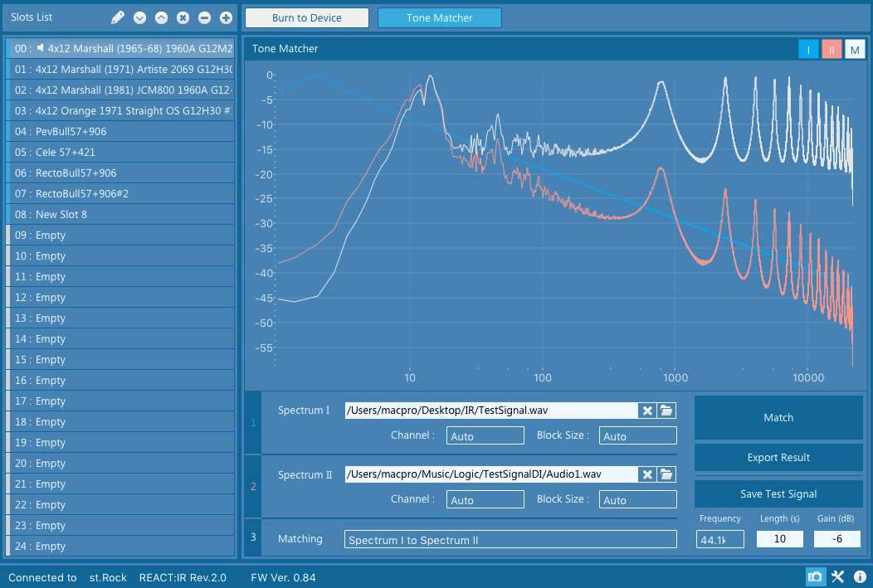Click the pencil edit slot icon
Viewport: 873px width, 588px height.
point(118,17)
